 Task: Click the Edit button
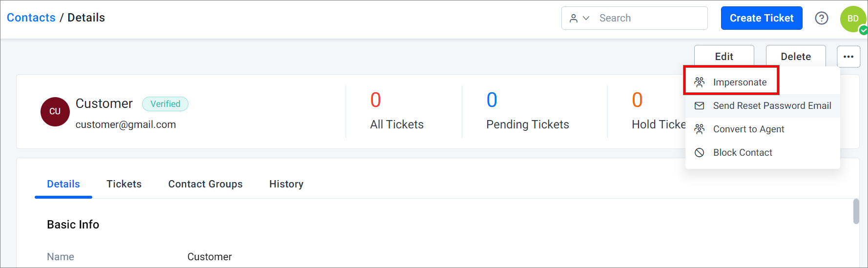coord(724,56)
